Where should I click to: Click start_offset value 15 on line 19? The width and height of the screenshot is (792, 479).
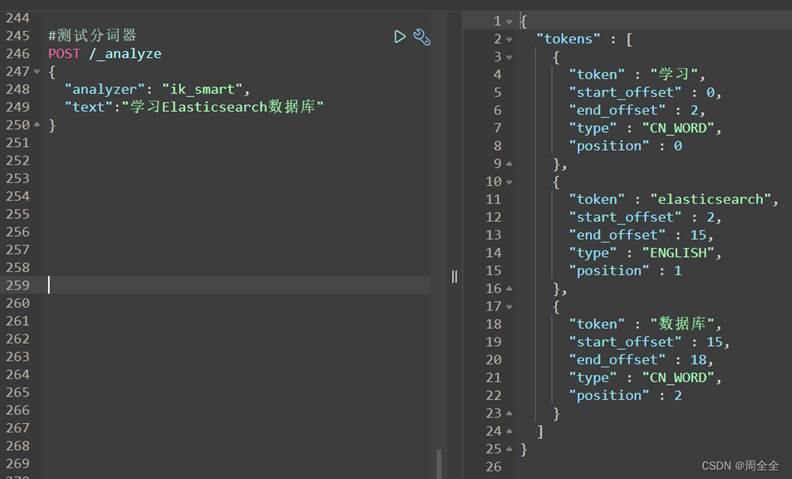[714, 342]
